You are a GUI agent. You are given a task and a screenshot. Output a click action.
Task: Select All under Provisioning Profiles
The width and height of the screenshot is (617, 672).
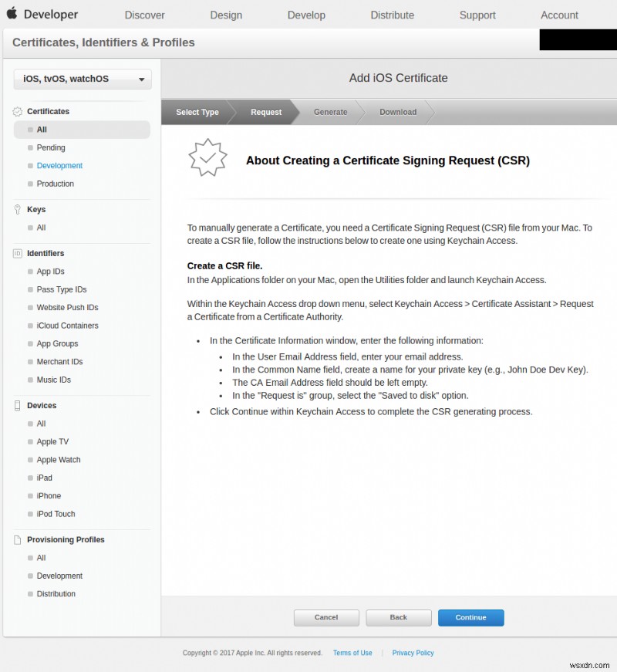[41, 558]
